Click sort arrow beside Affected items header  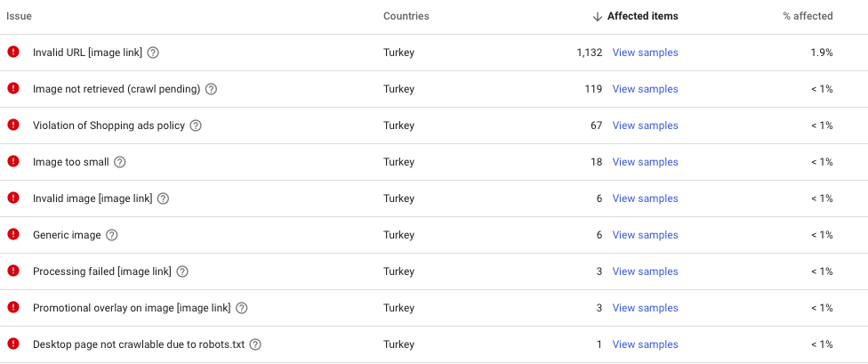click(x=597, y=17)
